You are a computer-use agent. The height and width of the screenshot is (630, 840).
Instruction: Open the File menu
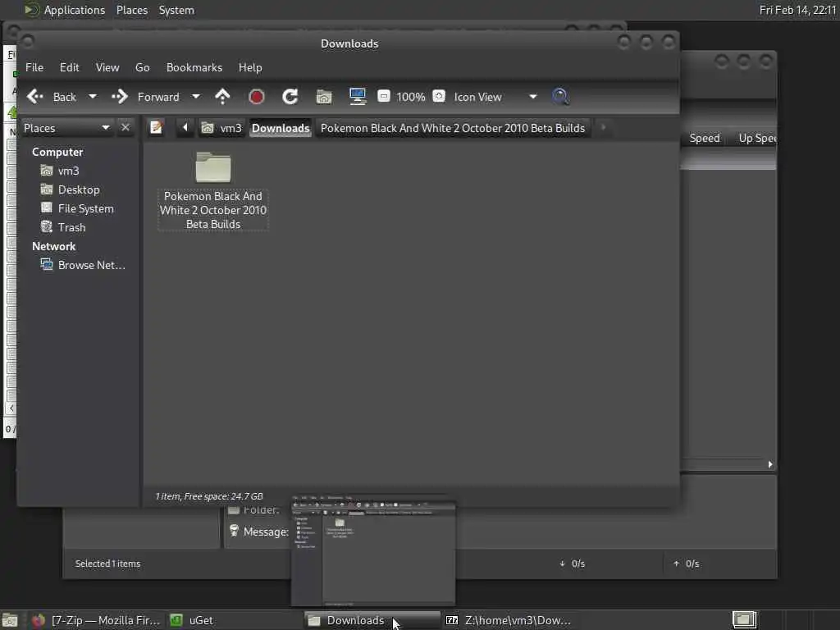pos(34,67)
